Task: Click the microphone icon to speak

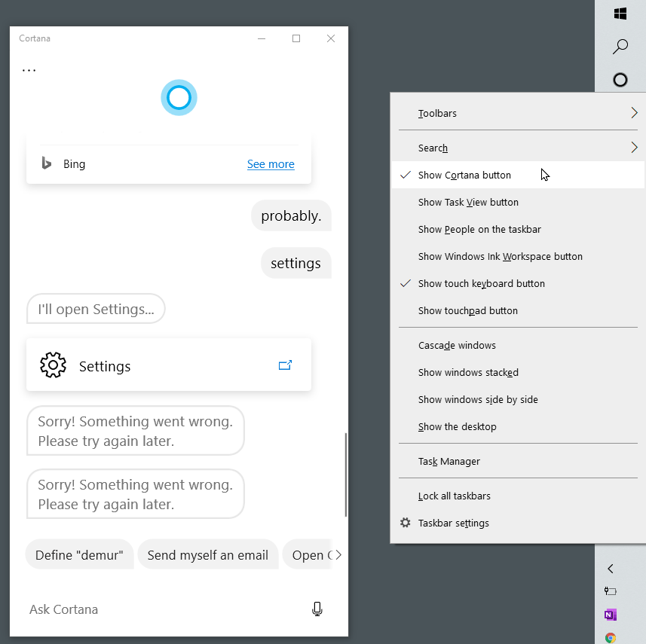Action: (x=317, y=609)
